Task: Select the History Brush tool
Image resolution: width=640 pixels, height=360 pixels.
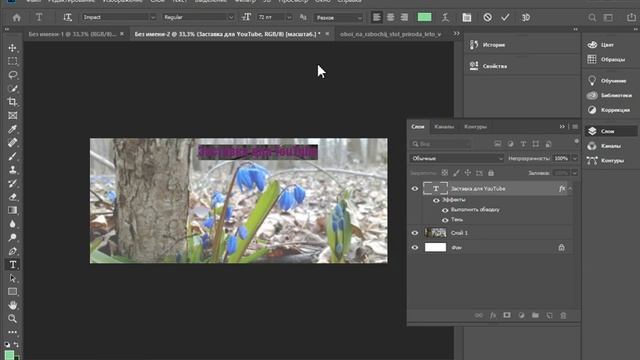Action: pyautogui.click(x=12, y=183)
